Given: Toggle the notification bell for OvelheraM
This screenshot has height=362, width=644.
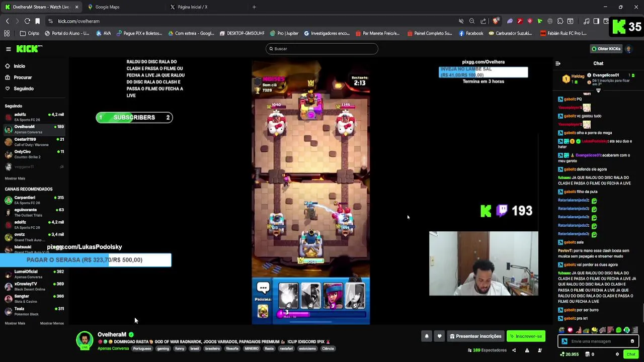Looking at the screenshot, I should [x=427, y=336].
